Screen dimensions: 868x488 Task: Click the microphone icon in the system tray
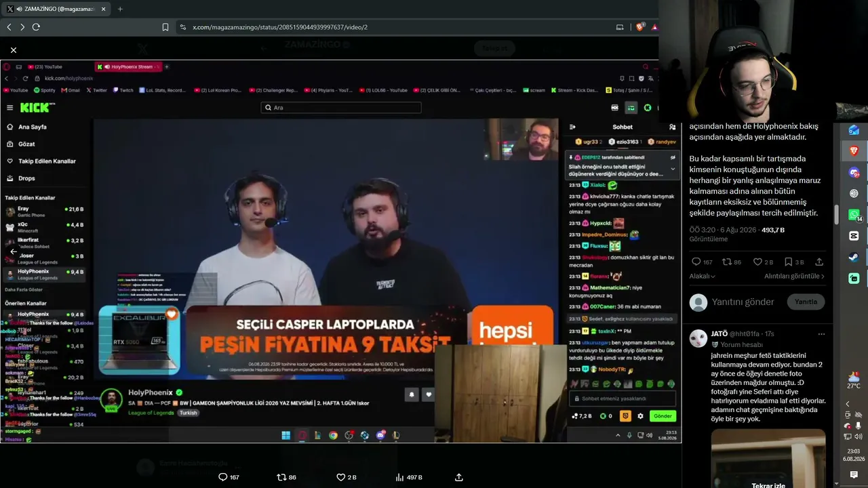tap(859, 426)
